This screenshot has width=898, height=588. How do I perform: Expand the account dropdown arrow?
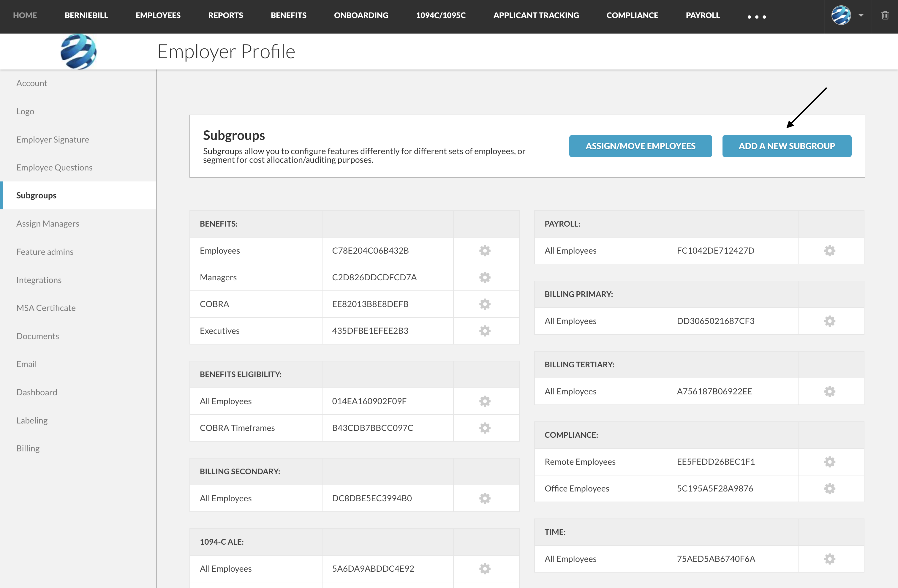coord(861,16)
